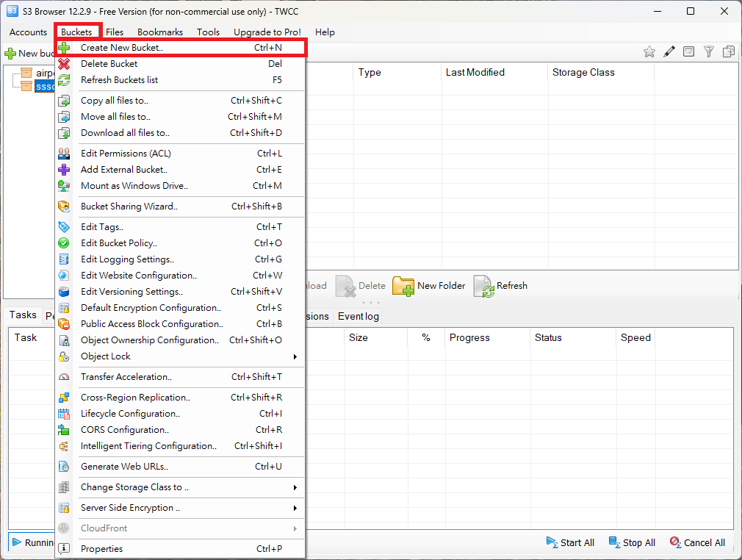
Task: Click the Generate Web URLs icon
Action: [x=64, y=467]
